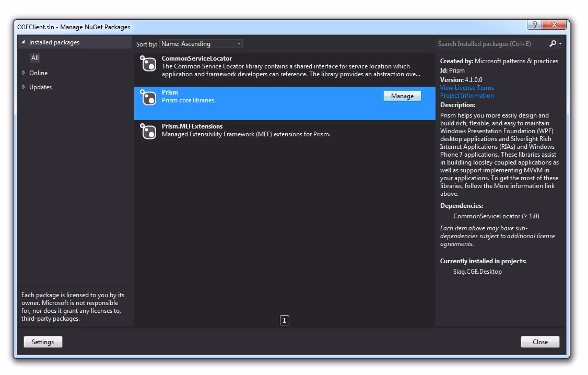Close the Manage NuGet Packages window
This screenshot has width=588, height=375.
(554, 25)
